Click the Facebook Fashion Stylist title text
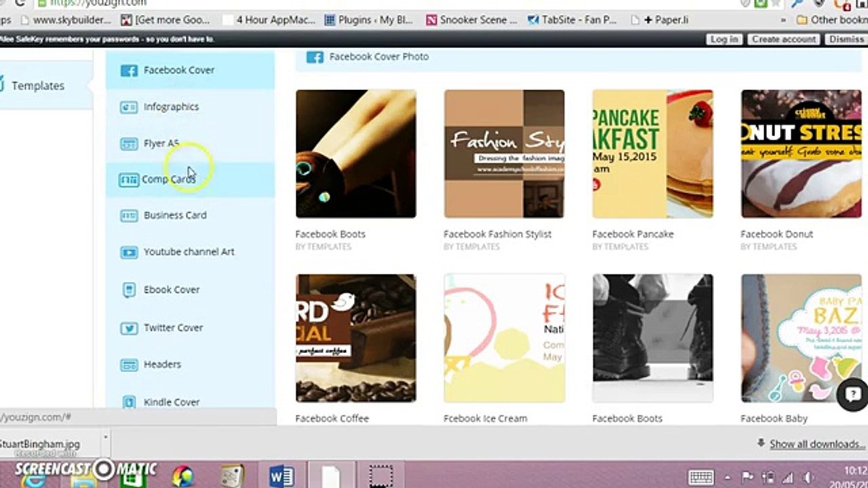The image size is (868, 488). (x=498, y=234)
